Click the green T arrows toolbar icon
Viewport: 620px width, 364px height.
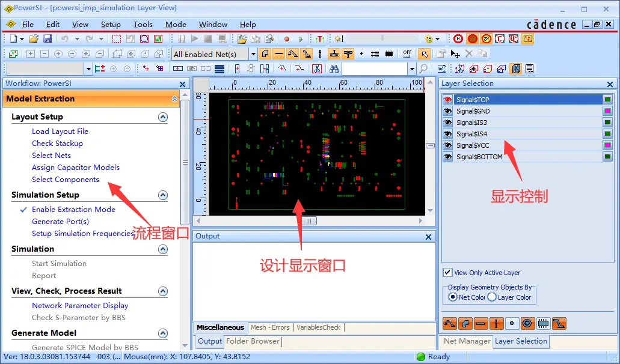320,38
